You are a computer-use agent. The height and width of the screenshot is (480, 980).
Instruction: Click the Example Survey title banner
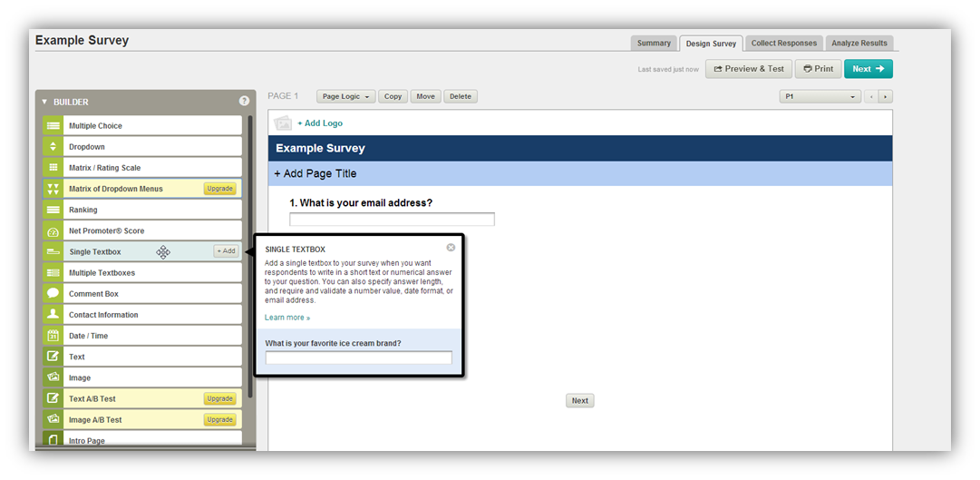tap(580, 148)
